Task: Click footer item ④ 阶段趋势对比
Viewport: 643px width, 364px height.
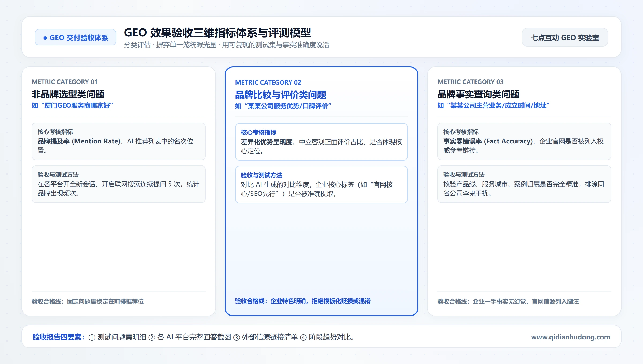Action: pyautogui.click(x=327, y=337)
